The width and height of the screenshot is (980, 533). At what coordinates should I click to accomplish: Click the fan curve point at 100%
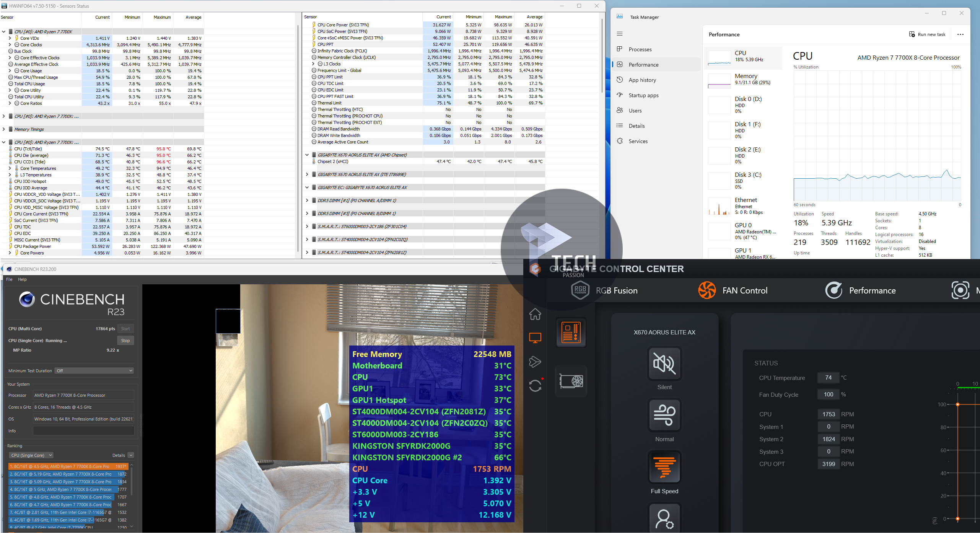click(958, 404)
